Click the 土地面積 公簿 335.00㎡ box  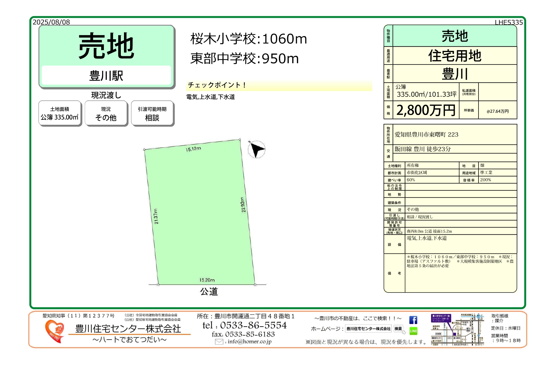[60, 113]
